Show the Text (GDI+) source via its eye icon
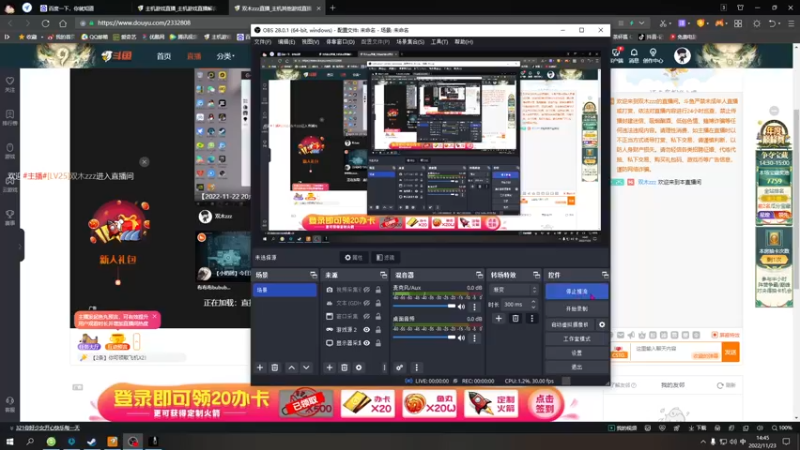This screenshot has width=800, height=450. coord(366,303)
